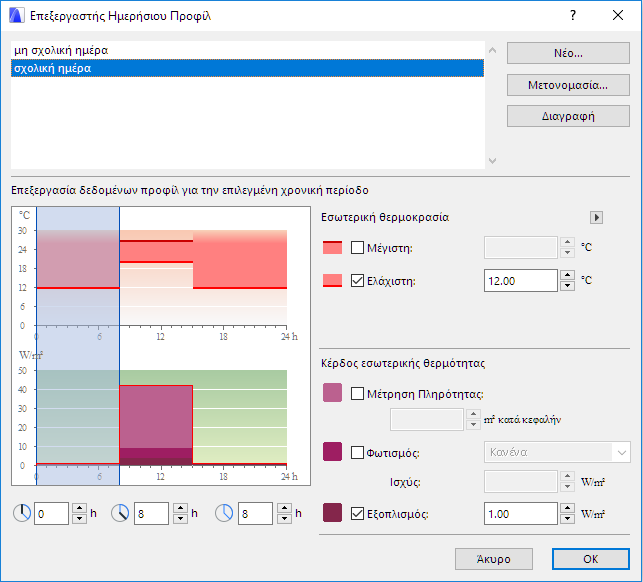The width and height of the screenshot is (643, 582).
Task: Increase the Ελάχιστη temperature with up stepper
Action: tap(567, 275)
